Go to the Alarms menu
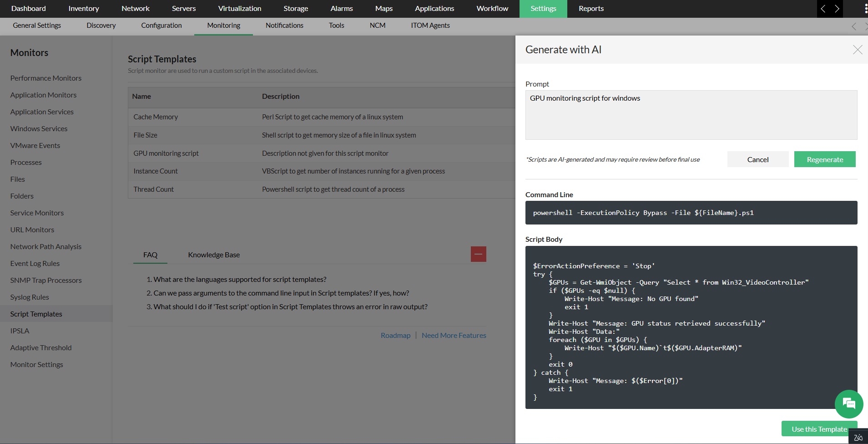This screenshot has height=444, width=868. tap(341, 9)
